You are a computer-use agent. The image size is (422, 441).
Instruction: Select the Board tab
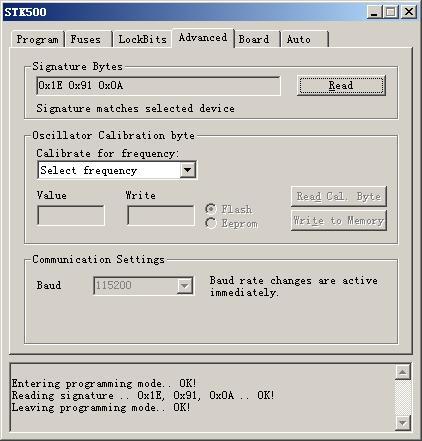(x=254, y=39)
